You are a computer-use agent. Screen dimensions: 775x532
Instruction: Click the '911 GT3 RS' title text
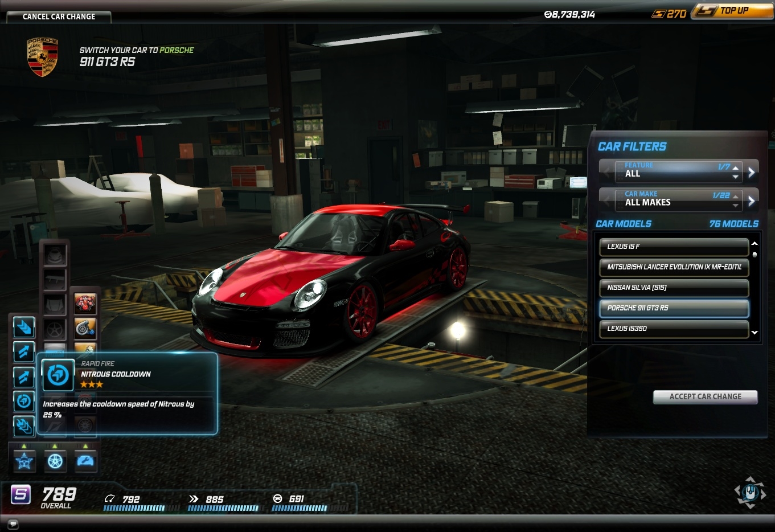coord(107,62)
